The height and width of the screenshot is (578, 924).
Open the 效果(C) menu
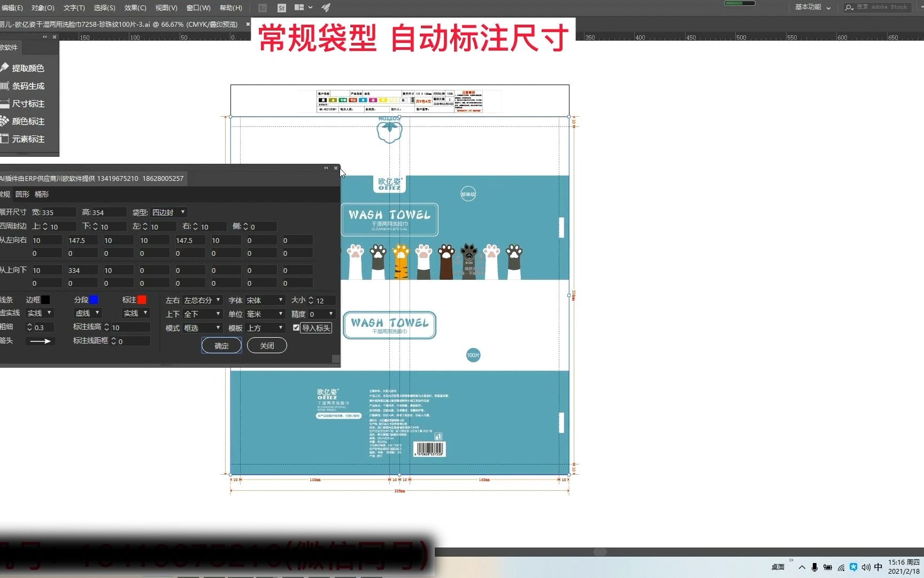(135, 7)
